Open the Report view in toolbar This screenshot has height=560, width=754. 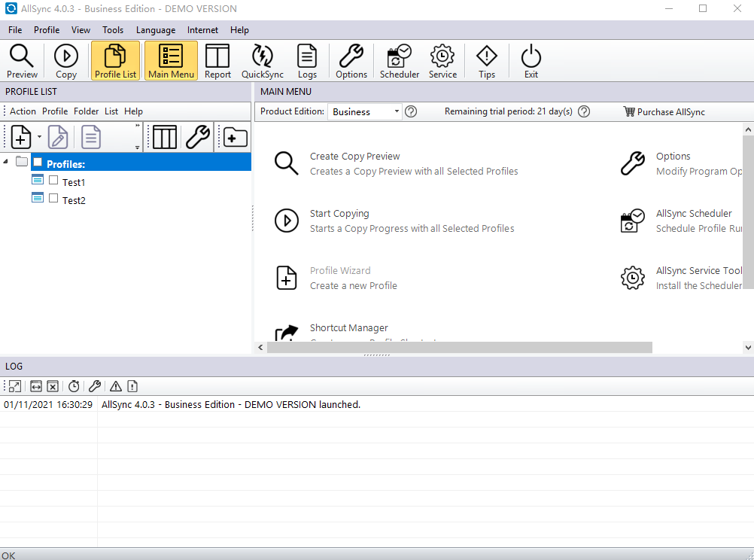pyautogui.click(x=217, y=61)
